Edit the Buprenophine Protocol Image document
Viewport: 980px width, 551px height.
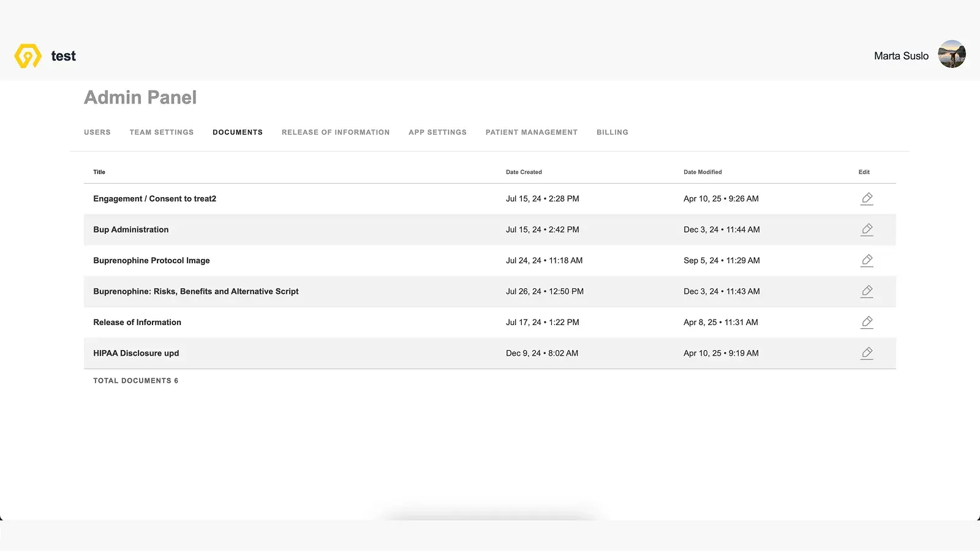pyautogui.click(x=867, y=260)
